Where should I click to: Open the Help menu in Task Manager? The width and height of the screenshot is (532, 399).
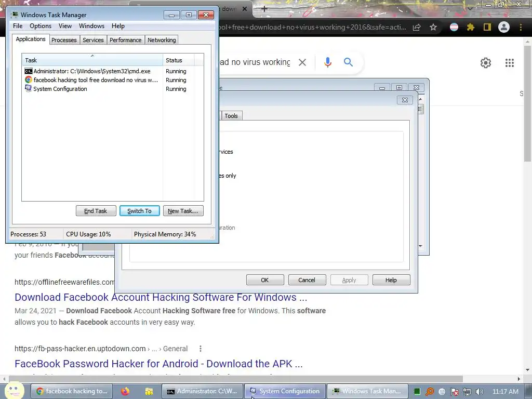coord(118,26)
